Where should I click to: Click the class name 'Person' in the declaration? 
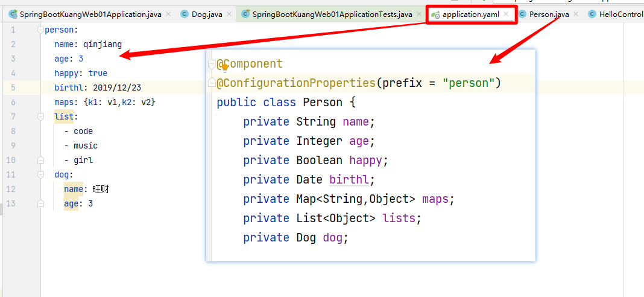coord(323,102)
